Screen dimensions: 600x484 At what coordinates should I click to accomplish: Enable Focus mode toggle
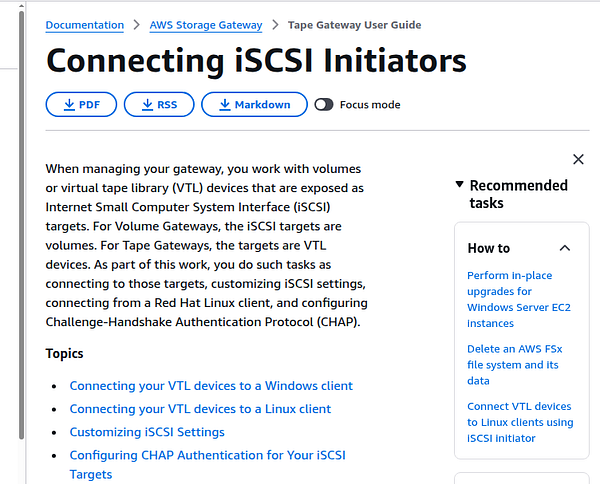pos(324,104)
